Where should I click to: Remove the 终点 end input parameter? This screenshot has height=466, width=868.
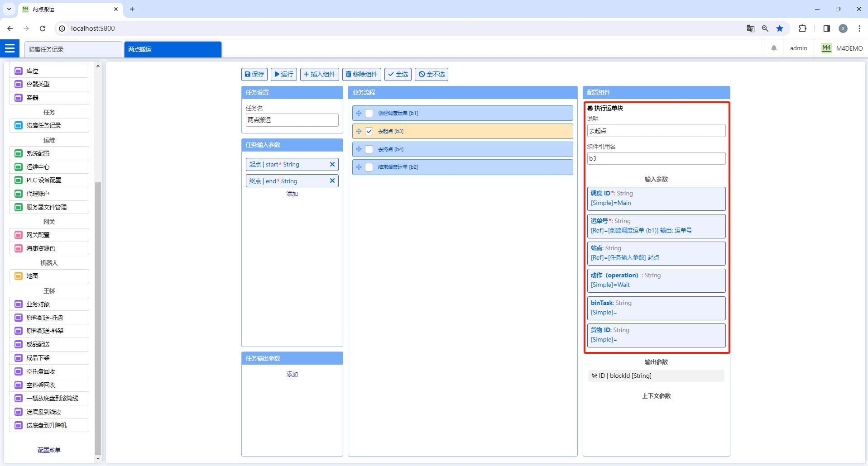coord(332,181)
